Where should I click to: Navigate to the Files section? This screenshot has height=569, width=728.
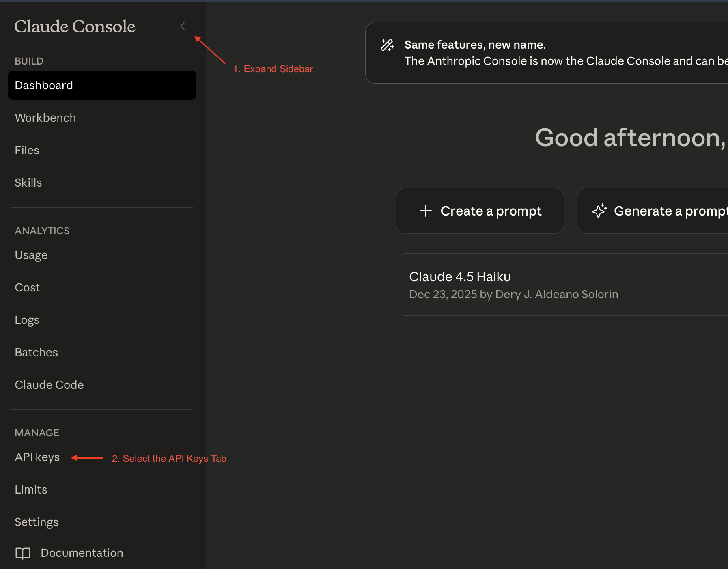click(27, 150)
